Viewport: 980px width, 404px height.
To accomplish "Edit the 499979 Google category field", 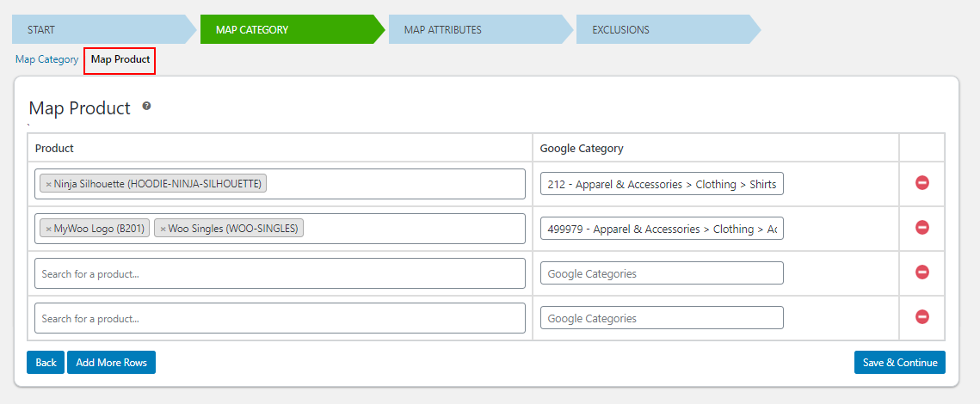I will tap(662, 230).
